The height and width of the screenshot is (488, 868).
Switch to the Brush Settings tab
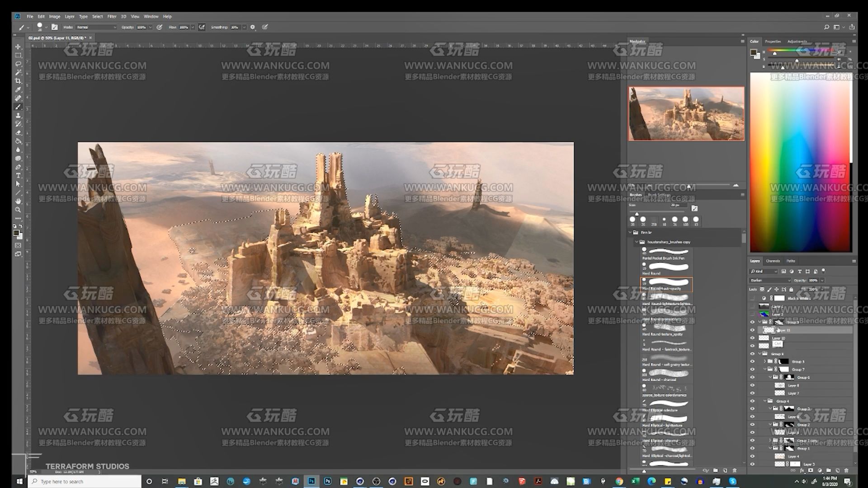coord(659,195)
